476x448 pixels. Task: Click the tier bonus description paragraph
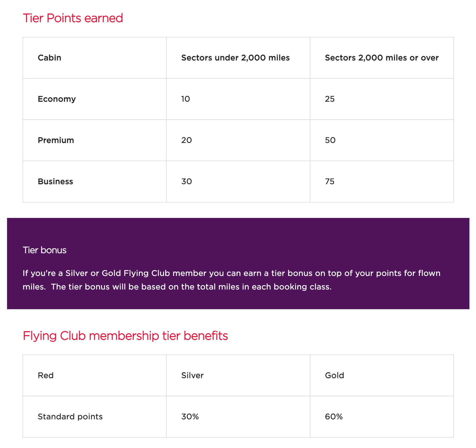point(231,280)
